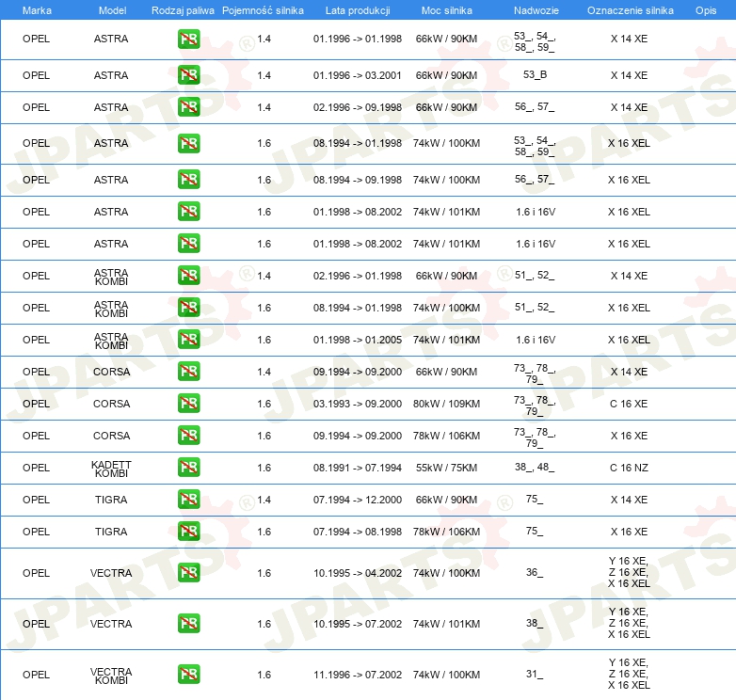The height and width of the screenshot is (700, 736).
Task: Click the fuel icon in Corsa C 16 XE row
Action: click(x=188, y=404)
